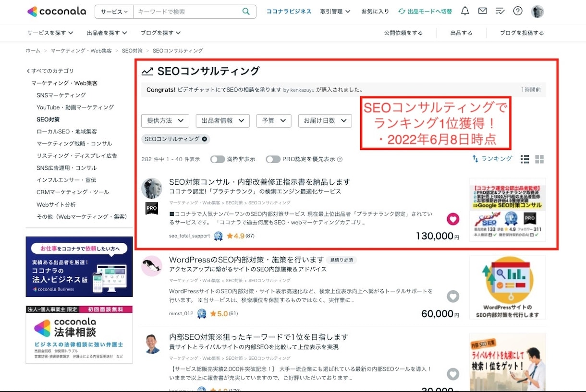This screenshot has width=586, height=392.
Task: Click the coconala法律相談 banner
Action: pyautogui.click(x=79, y=334)
